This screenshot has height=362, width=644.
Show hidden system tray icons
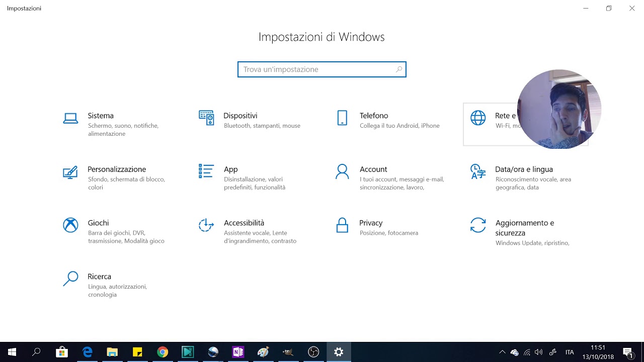pyautogui.click(x=502, y=352)
